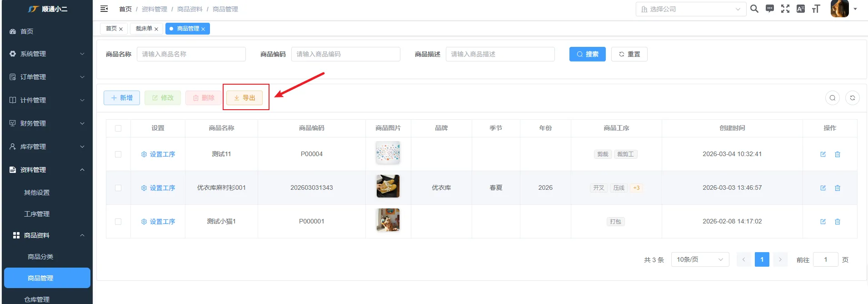Screen dimensions: 868x304
Task: Check the checkbox for 测试11 row
Action: 118,154
